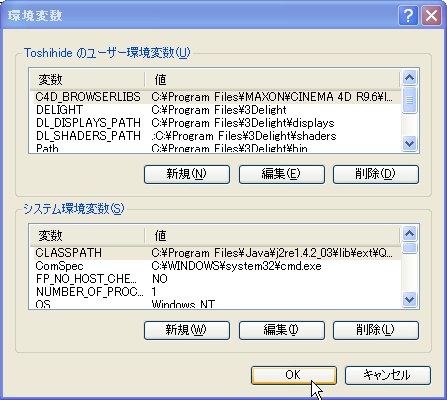
Task: Click user variables scrollbar up arrow
Action: pyautogui.click(x=409, y=78)
